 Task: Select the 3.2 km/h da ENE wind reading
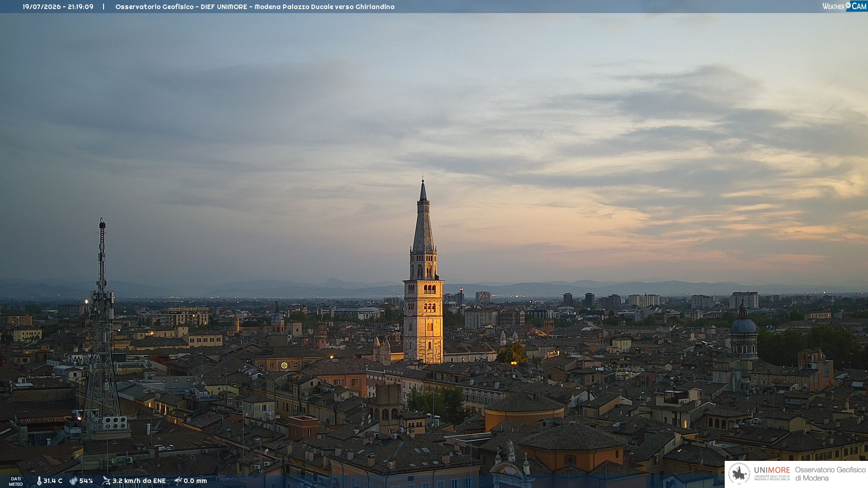coord(139,481)
